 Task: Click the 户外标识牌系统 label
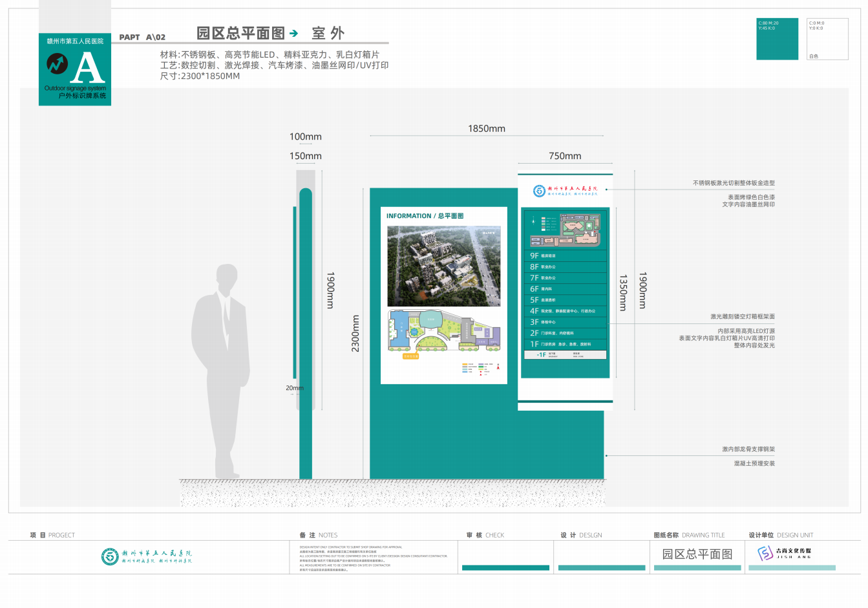click(82, 96)
